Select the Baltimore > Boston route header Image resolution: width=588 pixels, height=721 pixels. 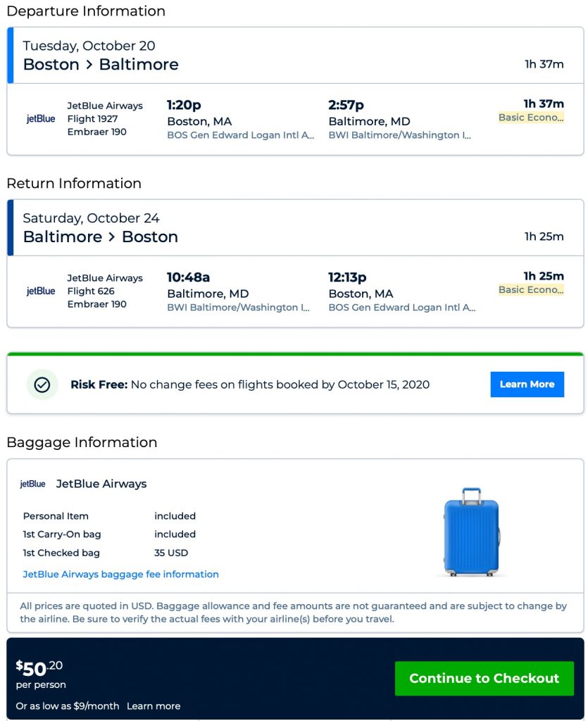tap(101, 237)
